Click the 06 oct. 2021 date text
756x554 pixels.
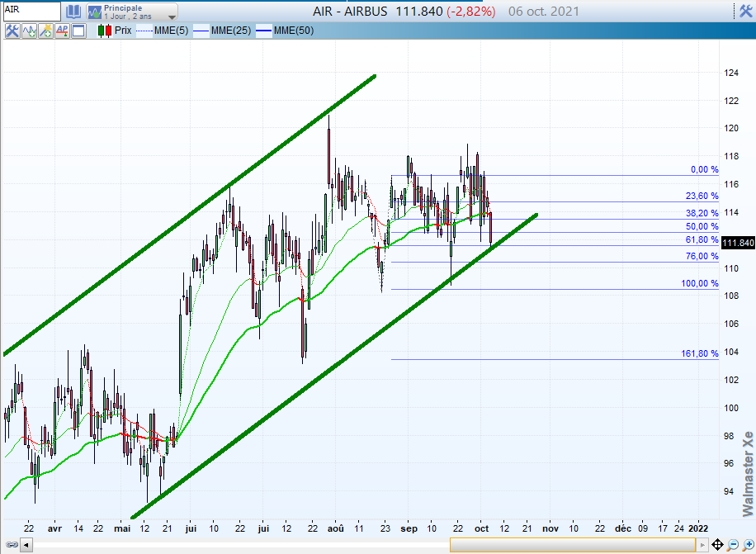point(543,12)
